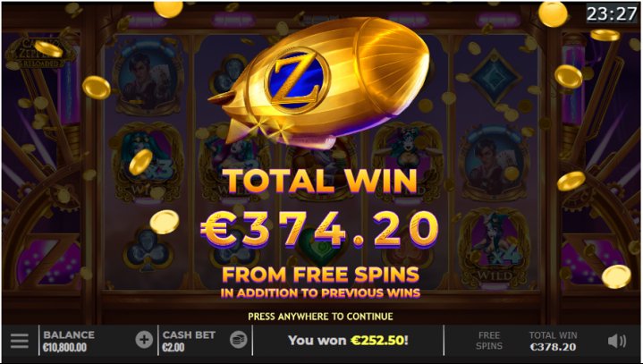Open the hamburger menu

coord(20,341)
